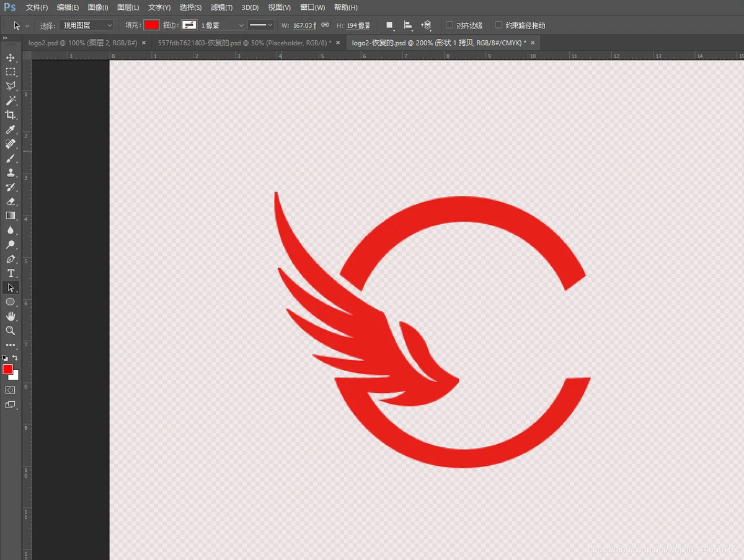Image resolution: width=744 pixels, height=560 pixels.
Task: Select the Healing Brush tool
Action: 11,144
